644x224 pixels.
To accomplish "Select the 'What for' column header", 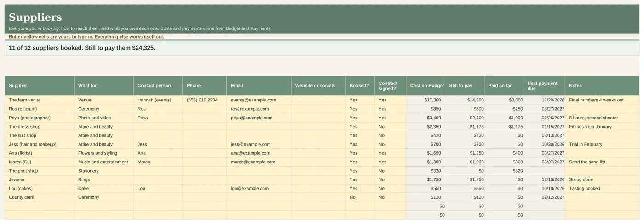I will (104, 86).
